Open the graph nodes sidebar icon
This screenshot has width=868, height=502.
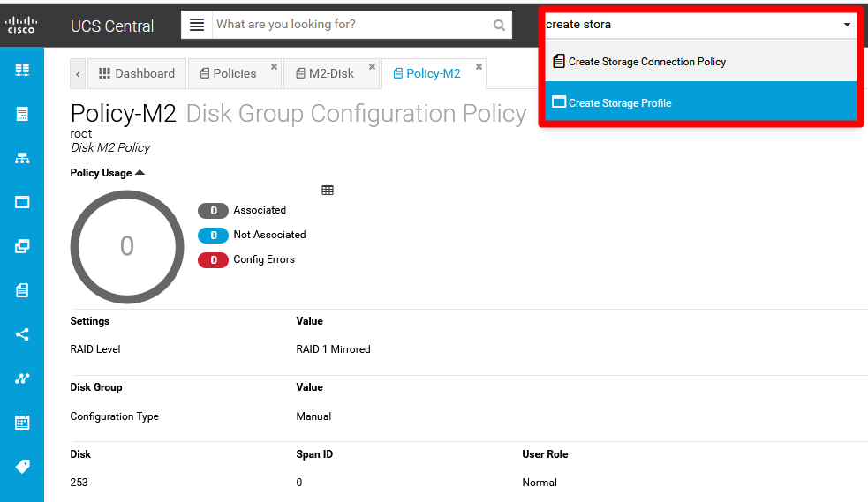(x=22, y=378)
